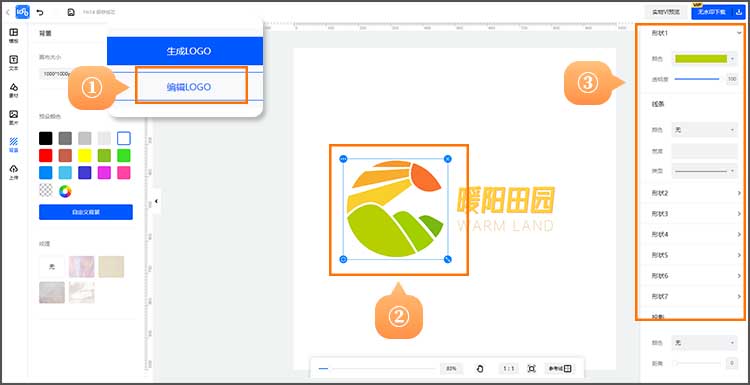Click the zoom percentage field in bottom bar

(x=451, y=368)
